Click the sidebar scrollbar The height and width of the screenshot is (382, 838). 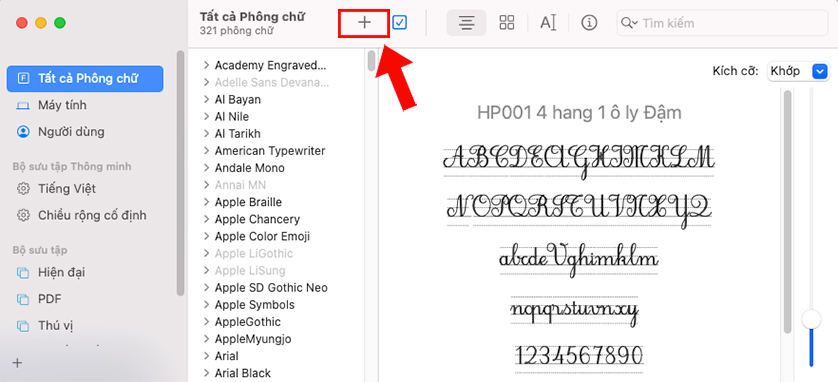click(x=181, y=173)
